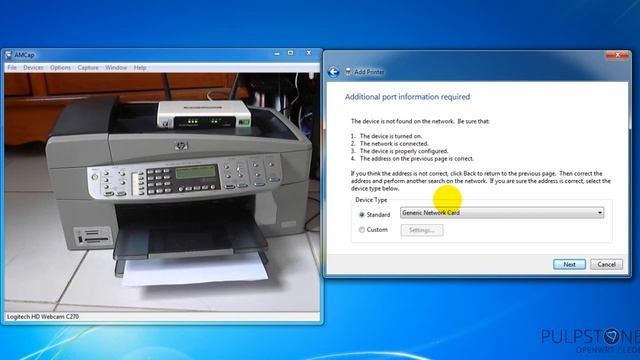The height and width of the screenshot is (360, 640).
Task: Close the AMCap window
Action: pyautogui.click(x=309, y=53)
